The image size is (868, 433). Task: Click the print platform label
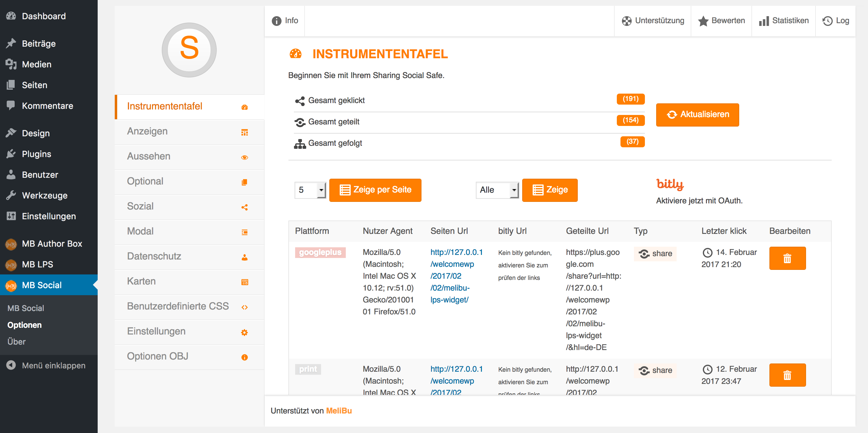[308, 369]
